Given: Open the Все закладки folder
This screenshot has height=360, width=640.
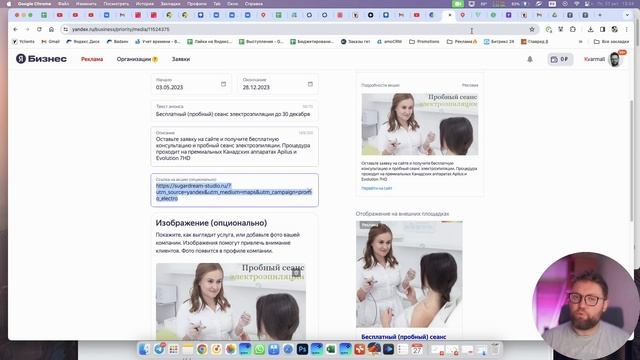Looking at the screenshot, I should click(x=611, y=42).
